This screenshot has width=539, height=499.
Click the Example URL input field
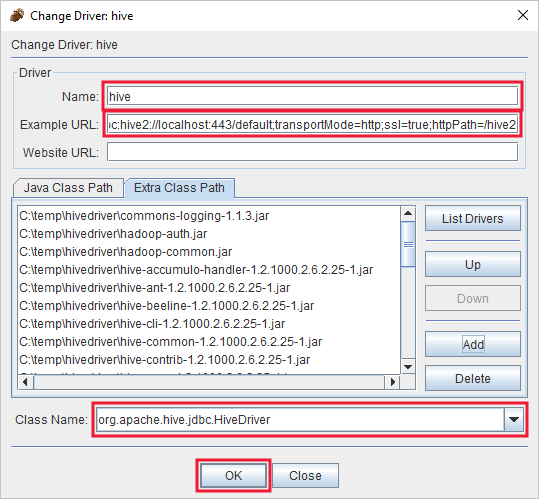point(312,124)
